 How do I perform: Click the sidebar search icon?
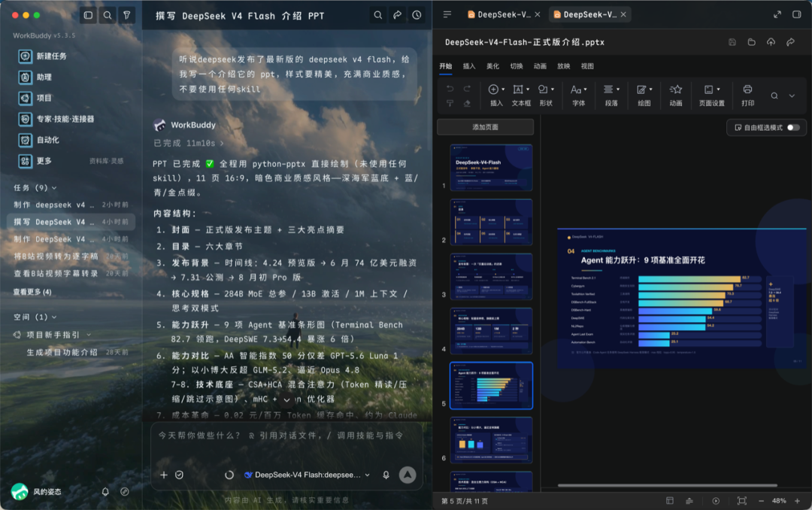[x=108, y=15]
